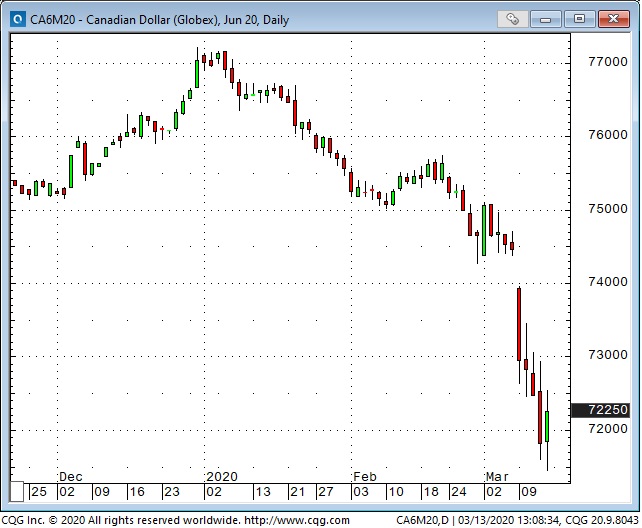The image size is (642, 528).
Task: Click the link chain icon in title bar
Action: [512, 19]
